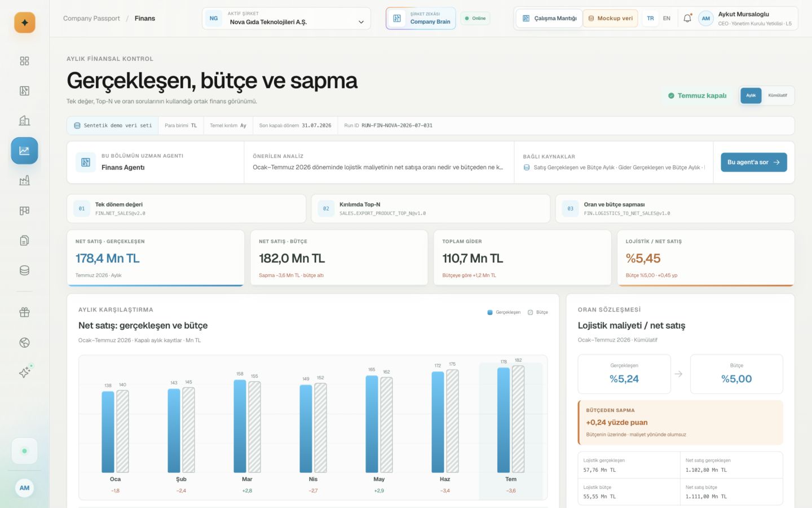The width and height of the screenshot is (812, 508).
Task: Click the Çalışma Mantığı button
Action: (549, 19)
